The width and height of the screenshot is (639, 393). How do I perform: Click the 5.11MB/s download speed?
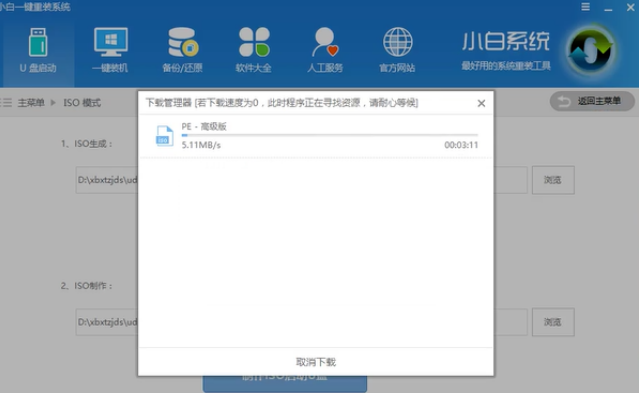(201, 145)
